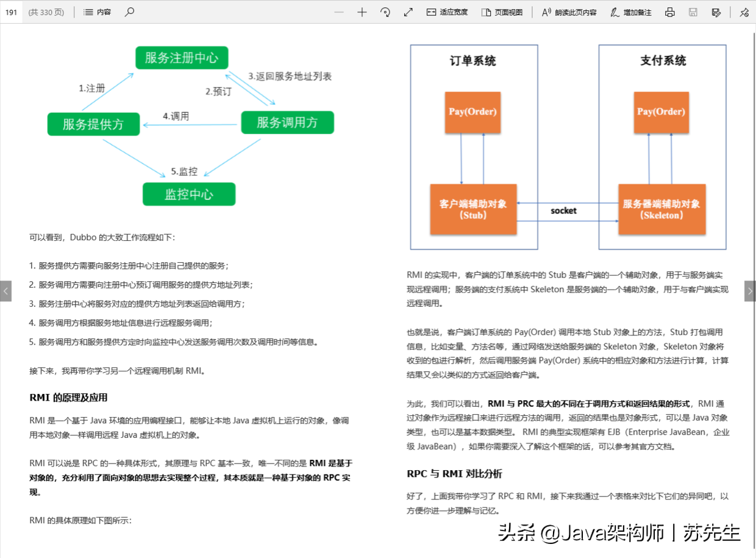Click the page number field showing 191

click(x=12, y=12)
